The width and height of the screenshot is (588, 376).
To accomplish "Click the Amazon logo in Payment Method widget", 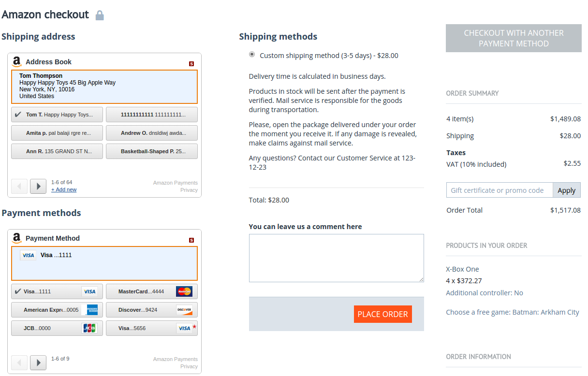I will (17, 238).
